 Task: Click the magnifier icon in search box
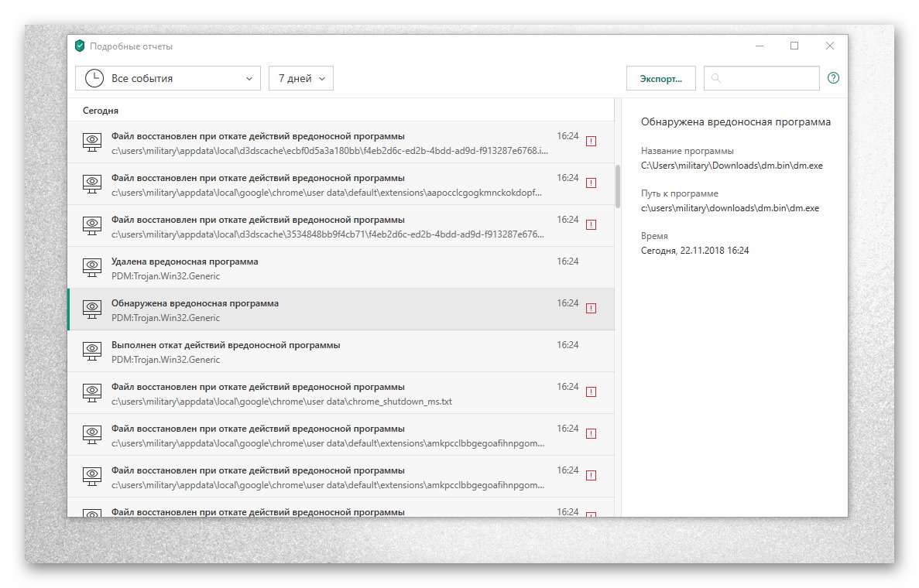coord(716,78)
